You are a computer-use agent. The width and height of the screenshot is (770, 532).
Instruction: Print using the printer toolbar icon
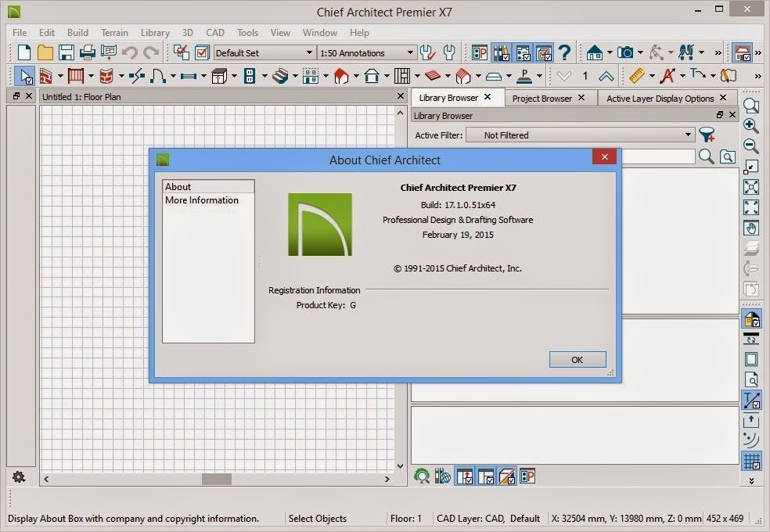[x=88, y=52]
